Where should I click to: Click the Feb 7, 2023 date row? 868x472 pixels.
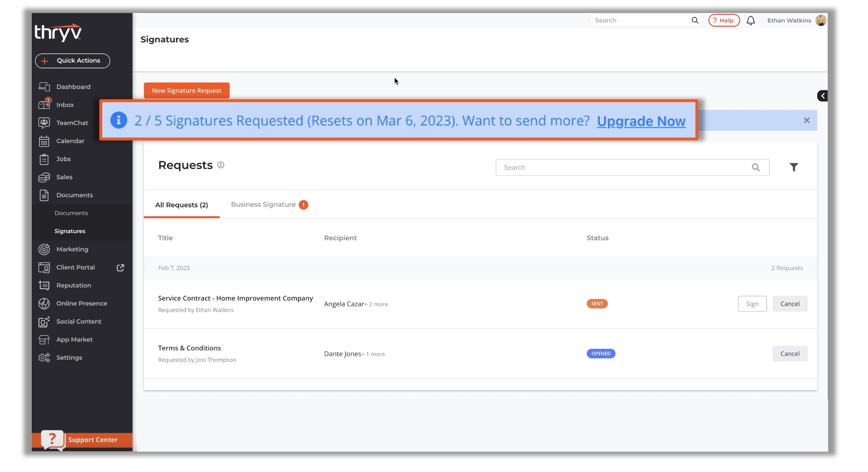pyautogui.click(x=480, y=268)
